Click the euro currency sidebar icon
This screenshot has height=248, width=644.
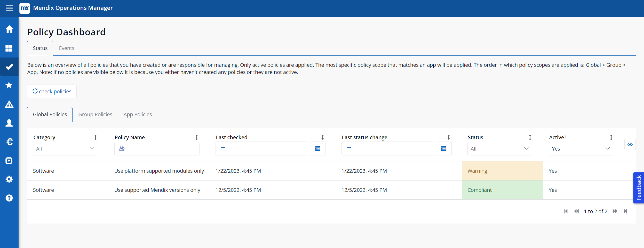(x=9, y=142)
